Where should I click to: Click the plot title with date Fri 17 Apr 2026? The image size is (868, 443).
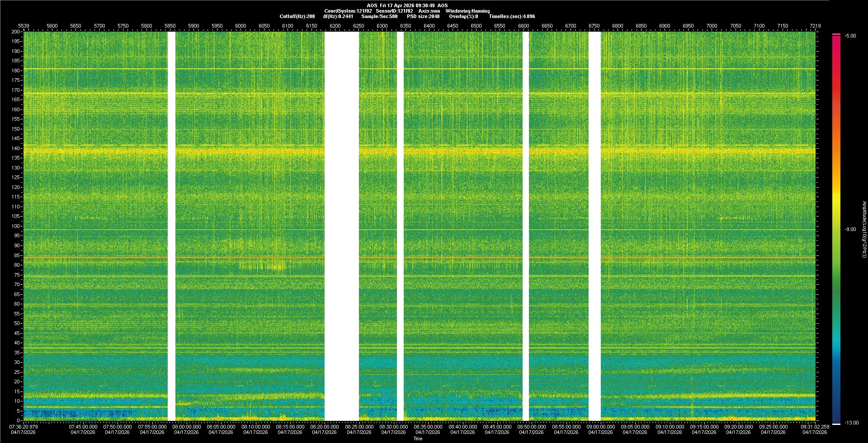(407, 5)
